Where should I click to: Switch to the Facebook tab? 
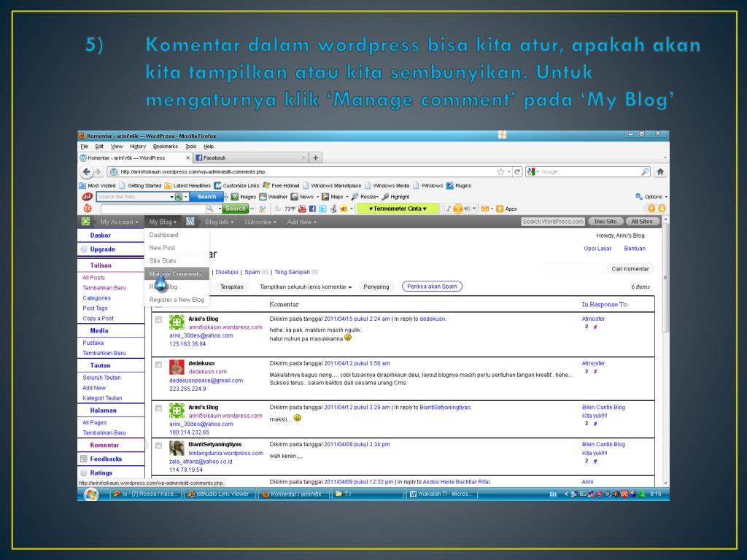pyautogui.click(x=250, y=157)
